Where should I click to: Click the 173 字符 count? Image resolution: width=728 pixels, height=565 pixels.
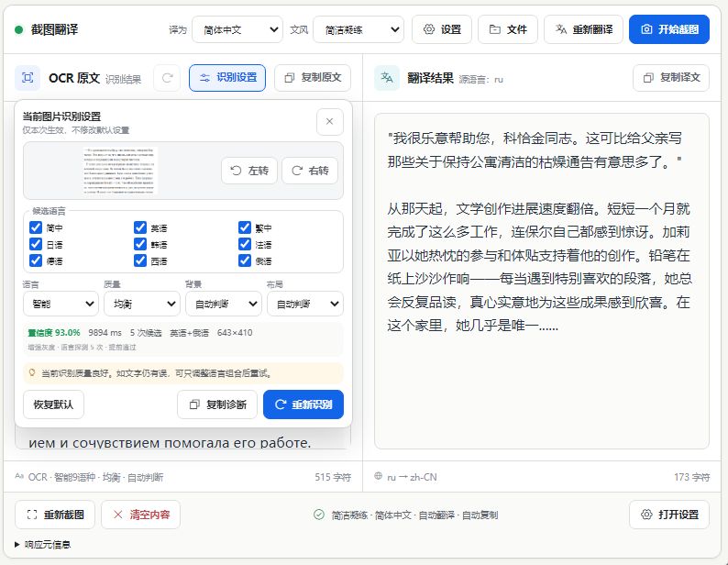692,477
